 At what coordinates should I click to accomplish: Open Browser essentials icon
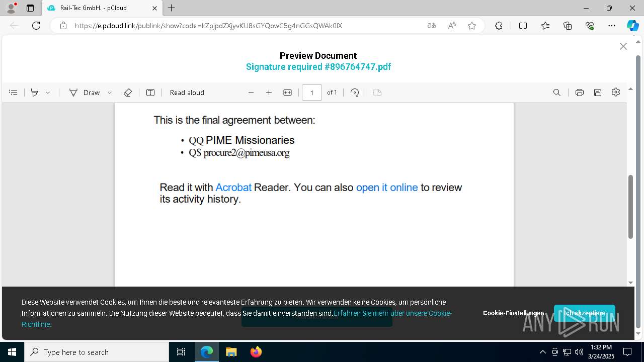590,26
